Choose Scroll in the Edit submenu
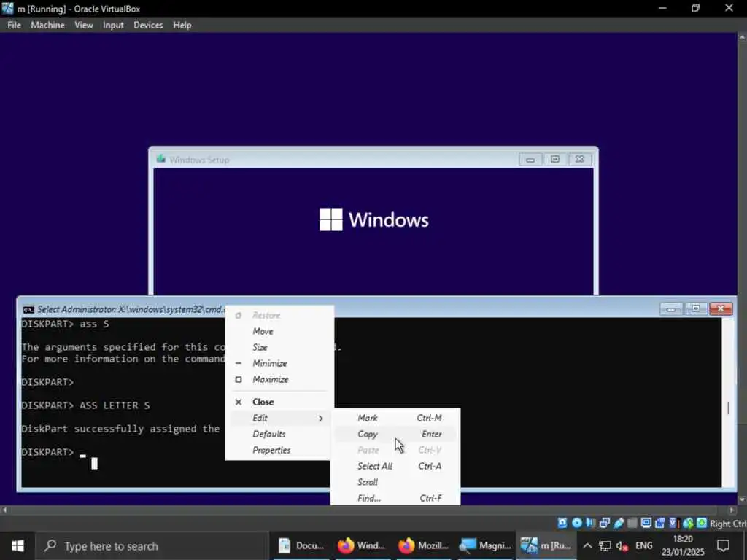747x560 pixels. [x=395, y=482]
